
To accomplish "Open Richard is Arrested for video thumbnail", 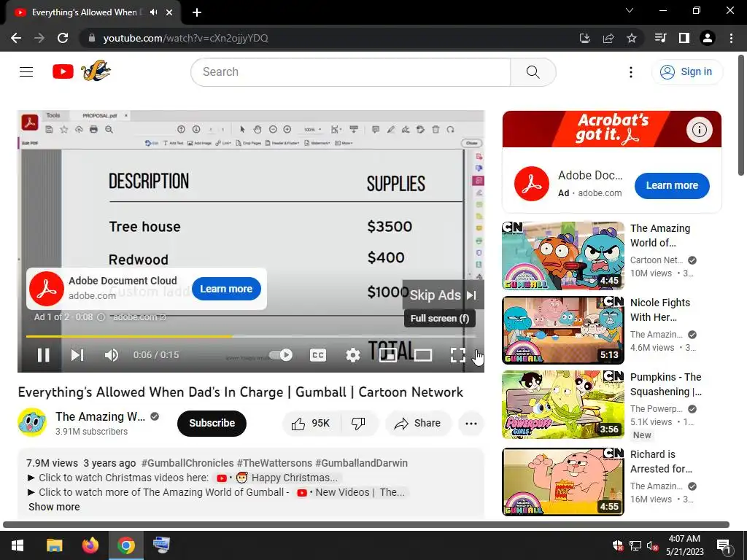I will 563,481.
